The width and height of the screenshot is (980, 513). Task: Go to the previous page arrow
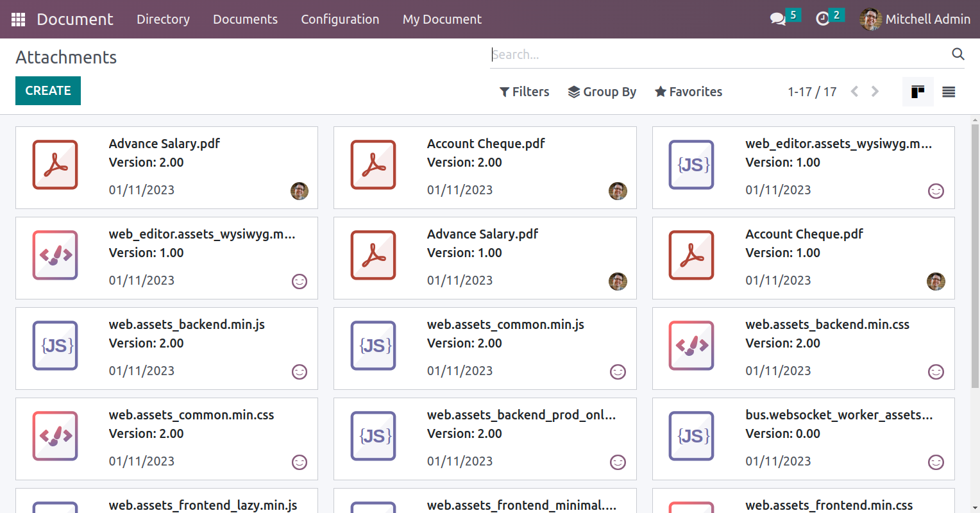(854, 92)
